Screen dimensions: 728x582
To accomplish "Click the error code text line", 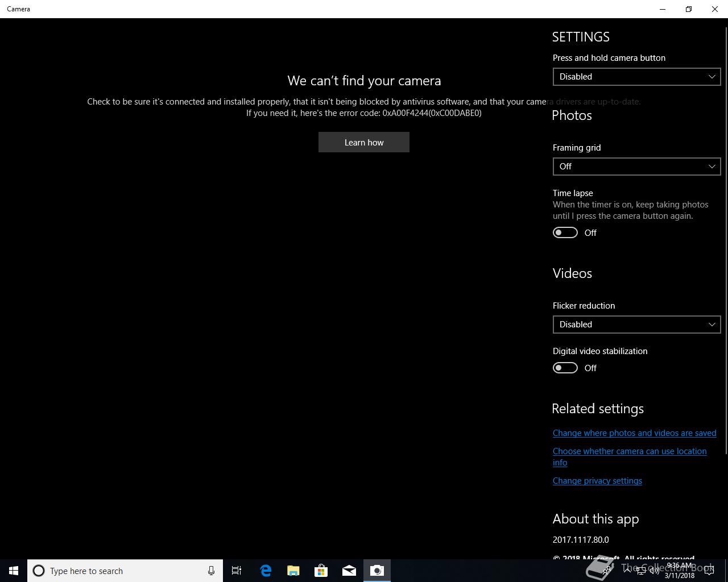I will 364,113.
